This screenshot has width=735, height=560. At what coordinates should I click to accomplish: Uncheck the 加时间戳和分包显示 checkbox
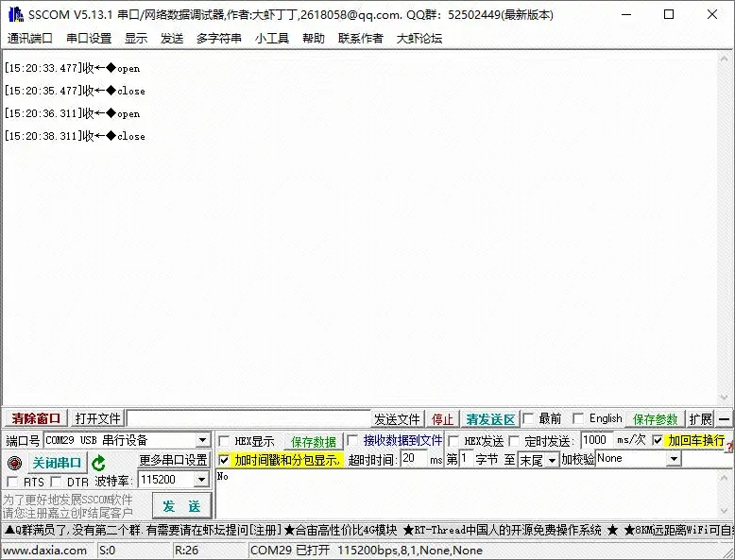tap(224, 460)
